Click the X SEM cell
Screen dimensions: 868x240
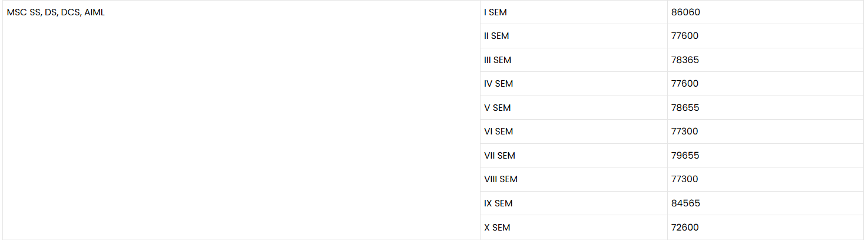[x=497, y=227]
